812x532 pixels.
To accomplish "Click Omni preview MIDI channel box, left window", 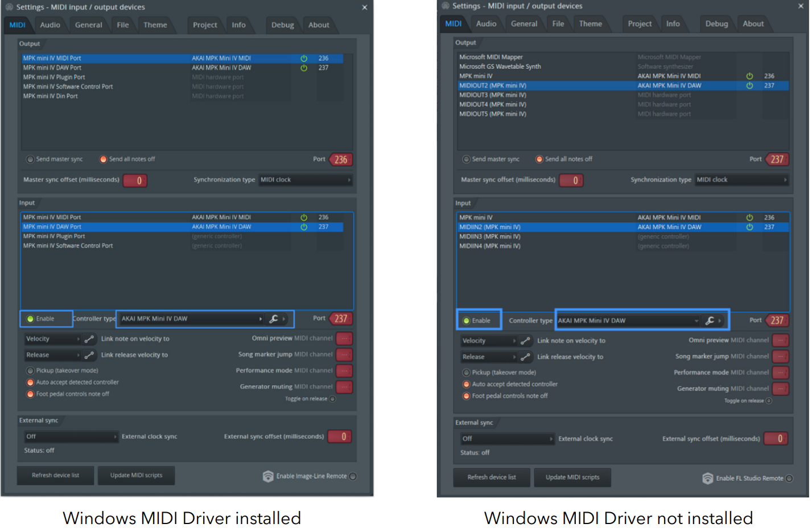I will coord(344,339).
